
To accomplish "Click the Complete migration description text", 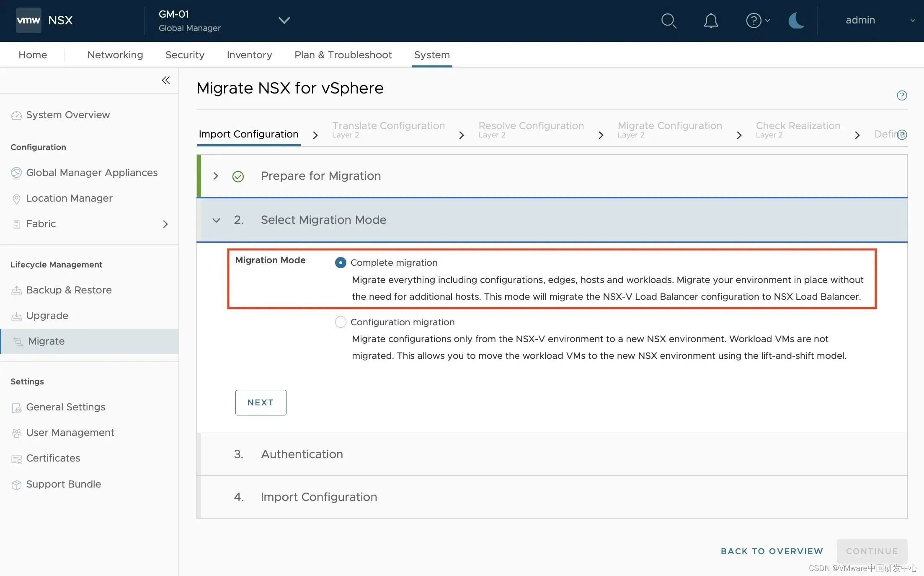I will point(607,288).
